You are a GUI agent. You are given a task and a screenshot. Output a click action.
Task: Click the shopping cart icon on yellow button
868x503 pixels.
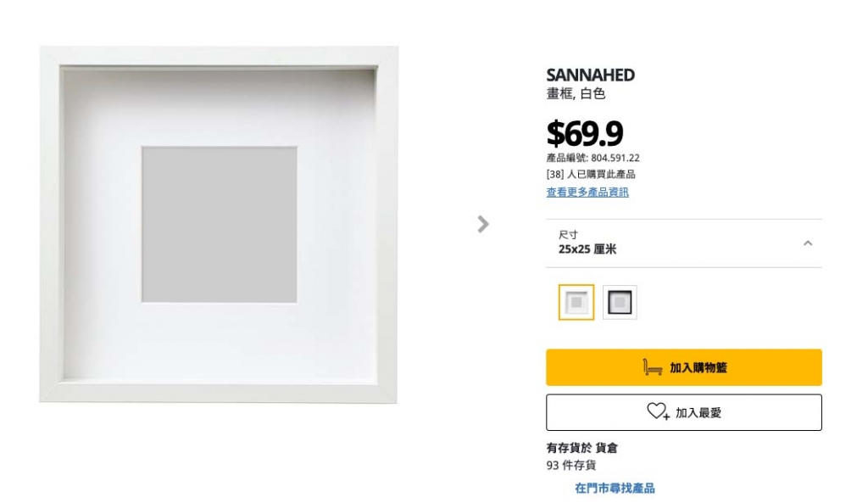coord(652,367)
